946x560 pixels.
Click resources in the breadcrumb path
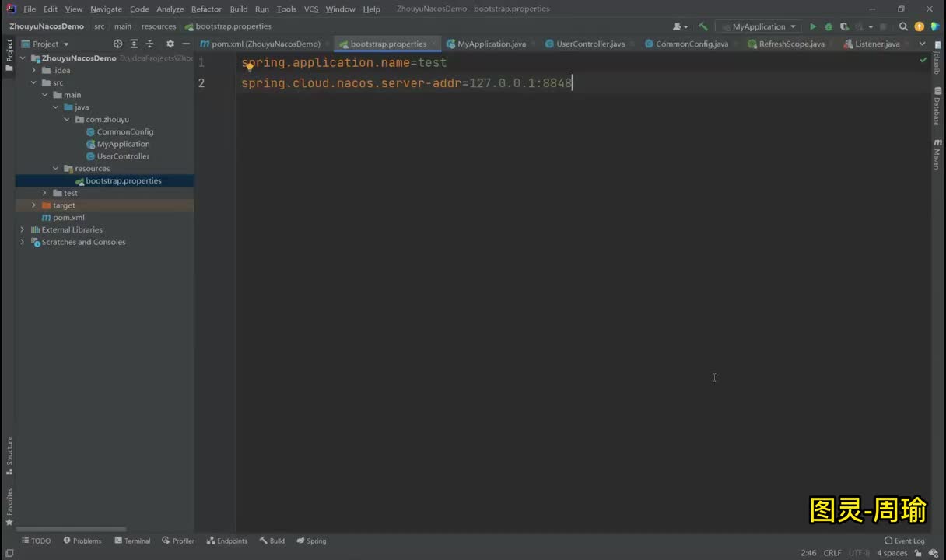click(x=159, y=26)
